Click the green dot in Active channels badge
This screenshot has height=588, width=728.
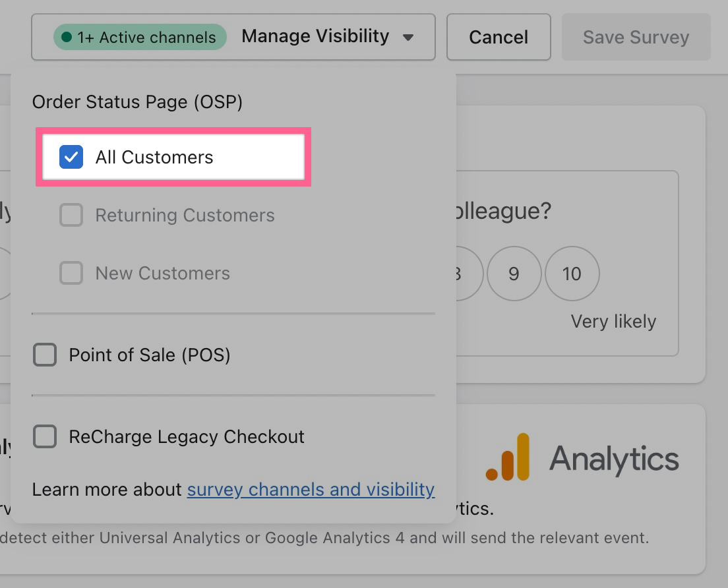tap(66, 38)
